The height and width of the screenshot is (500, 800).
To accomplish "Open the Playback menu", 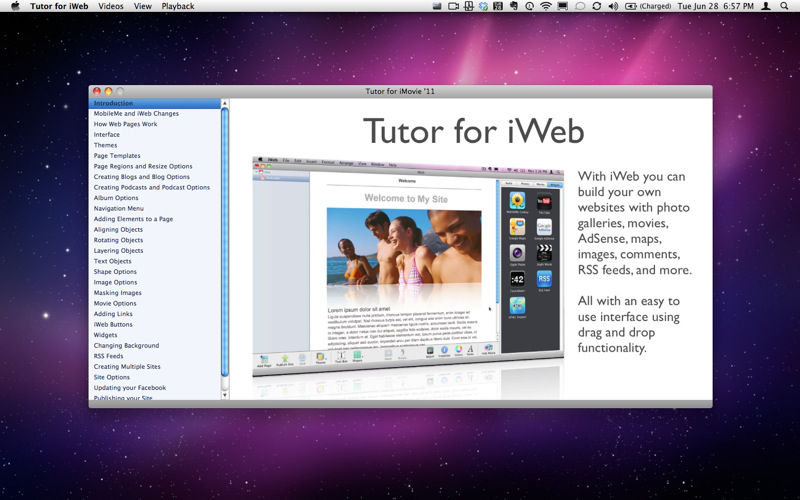I will pyautogui.click(x=178, y=6).
